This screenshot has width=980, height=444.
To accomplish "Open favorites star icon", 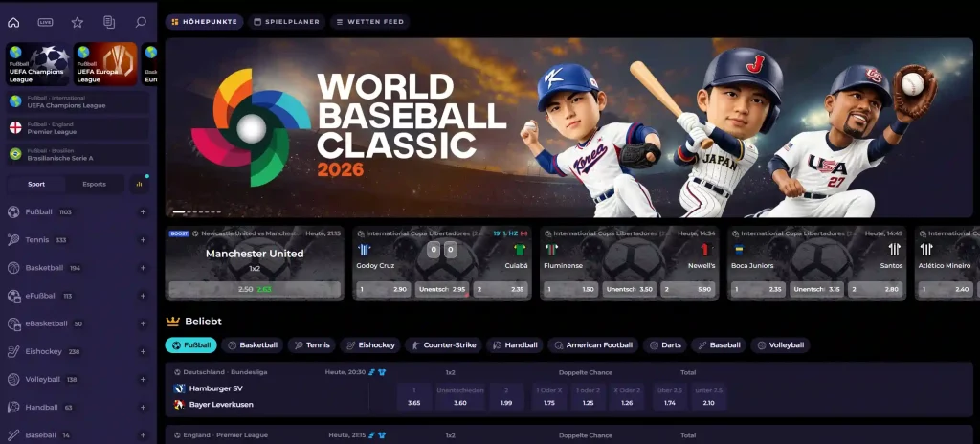I will (77, 23).
